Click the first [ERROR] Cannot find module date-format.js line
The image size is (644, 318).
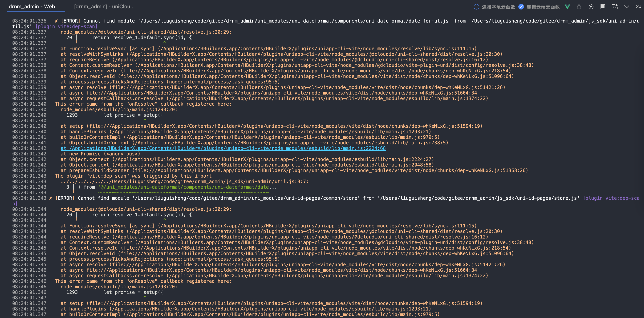click(x=326, y=24)
